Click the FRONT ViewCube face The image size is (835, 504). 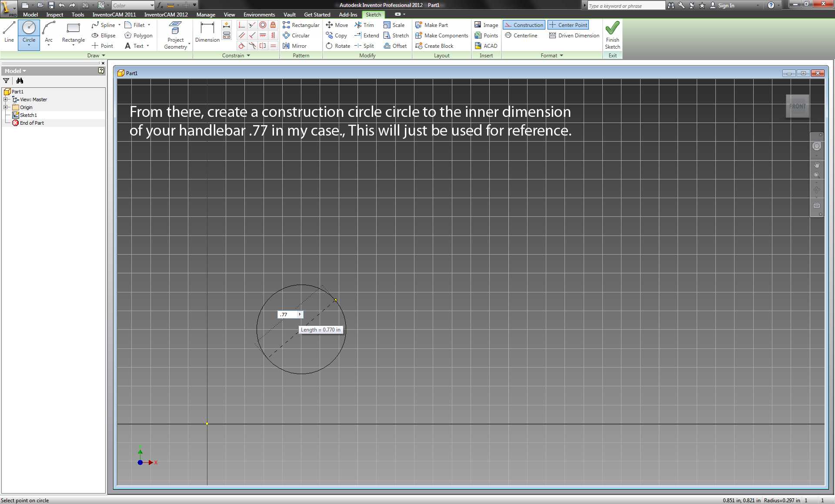798,106
